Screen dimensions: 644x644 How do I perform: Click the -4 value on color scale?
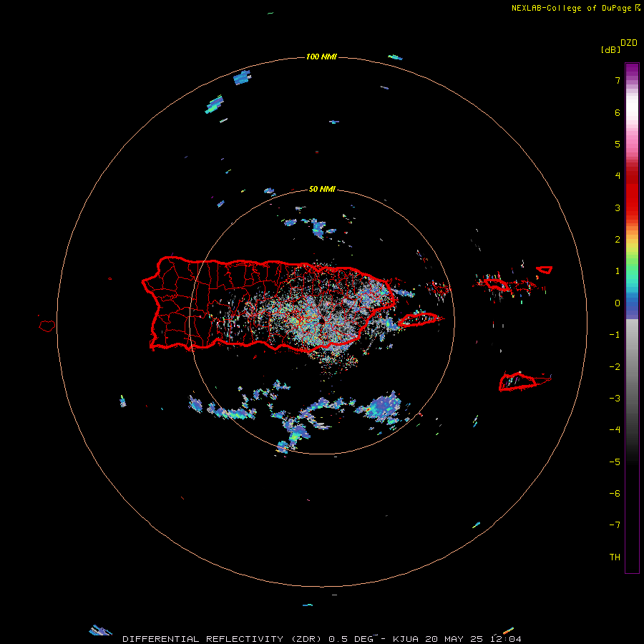(615, 430)
